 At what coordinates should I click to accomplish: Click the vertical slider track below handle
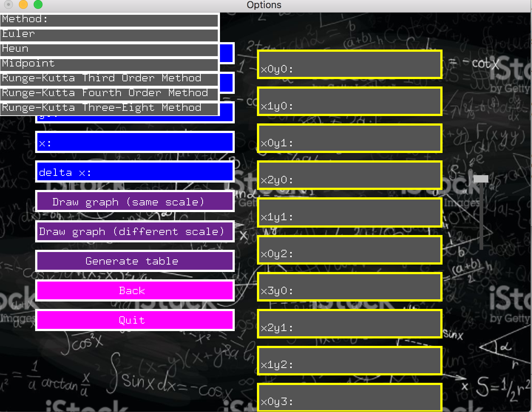coord(481,216)
